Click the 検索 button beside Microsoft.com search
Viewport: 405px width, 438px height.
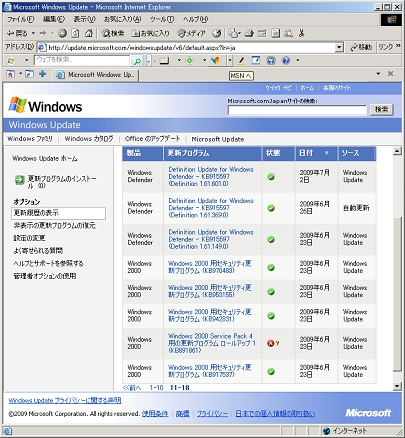(381, 109)
